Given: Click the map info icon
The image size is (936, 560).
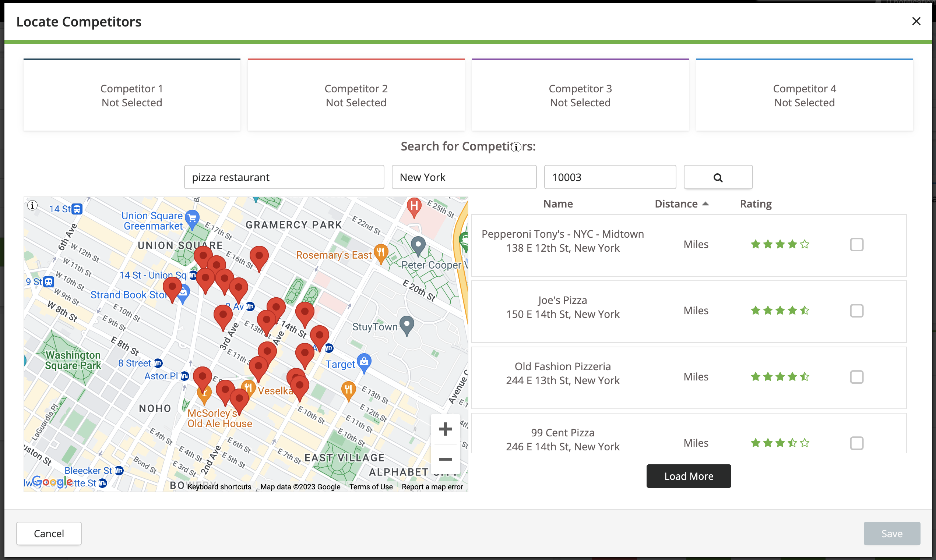Looking at the screenshot, I should [x=32, y=205].
